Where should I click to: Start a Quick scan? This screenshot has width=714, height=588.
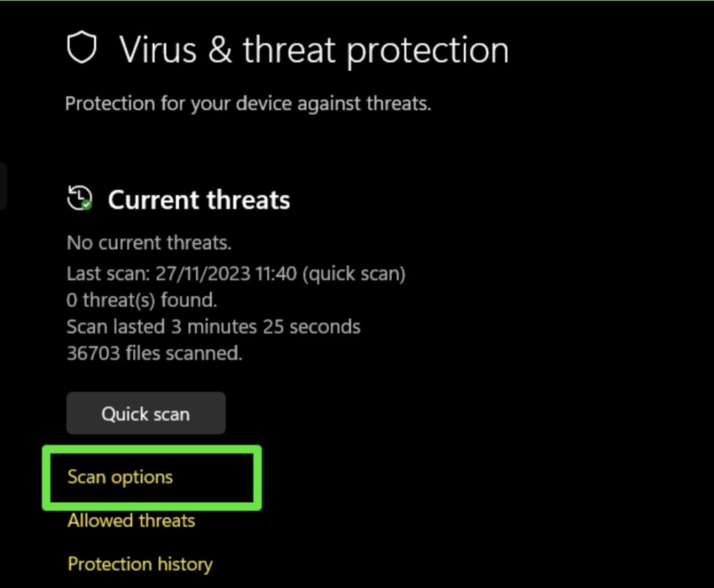click(145, 413)
